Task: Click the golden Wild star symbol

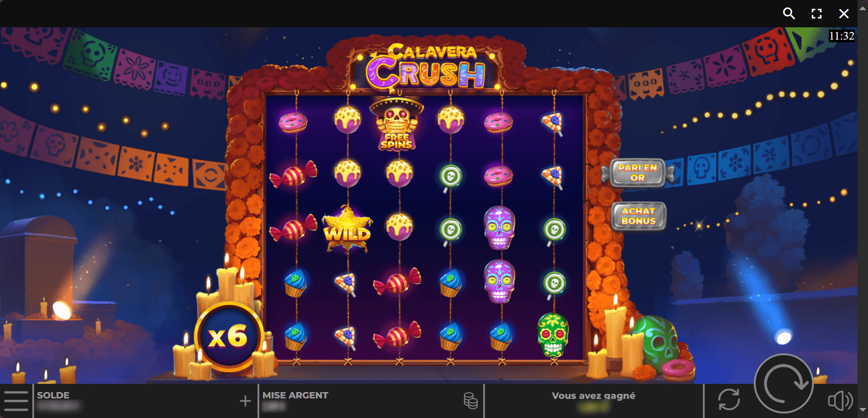Action: (x=347, y=229)
